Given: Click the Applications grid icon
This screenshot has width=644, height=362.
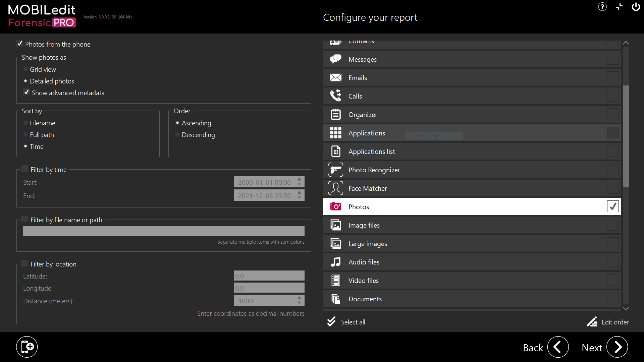Looking at the screenshot, I should click(x=335, y=133).
